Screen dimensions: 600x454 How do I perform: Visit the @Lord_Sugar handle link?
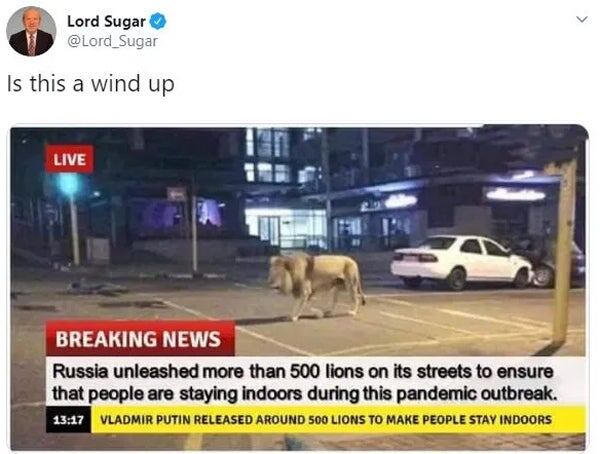(x=112, y=41)
